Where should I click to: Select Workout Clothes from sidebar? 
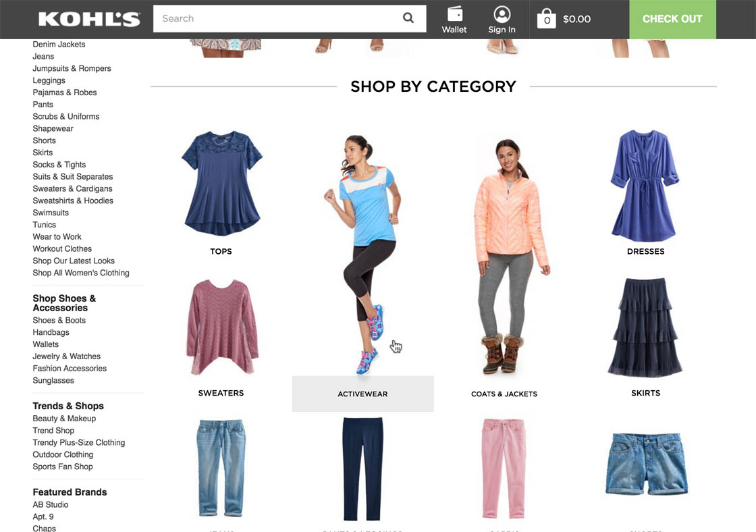tap(62, 248)
